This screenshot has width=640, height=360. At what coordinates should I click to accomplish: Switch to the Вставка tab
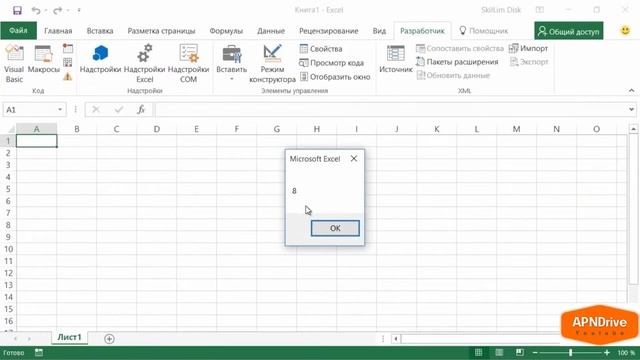coord(100,31)
